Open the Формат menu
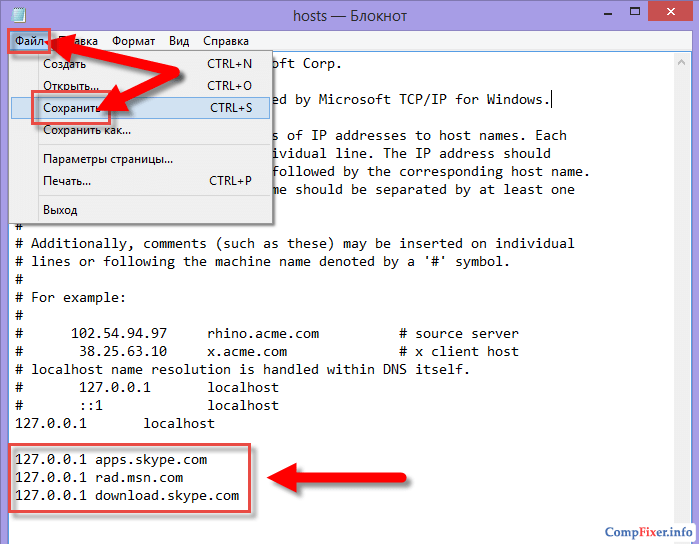Screen dimensions: 699x544 133,41
